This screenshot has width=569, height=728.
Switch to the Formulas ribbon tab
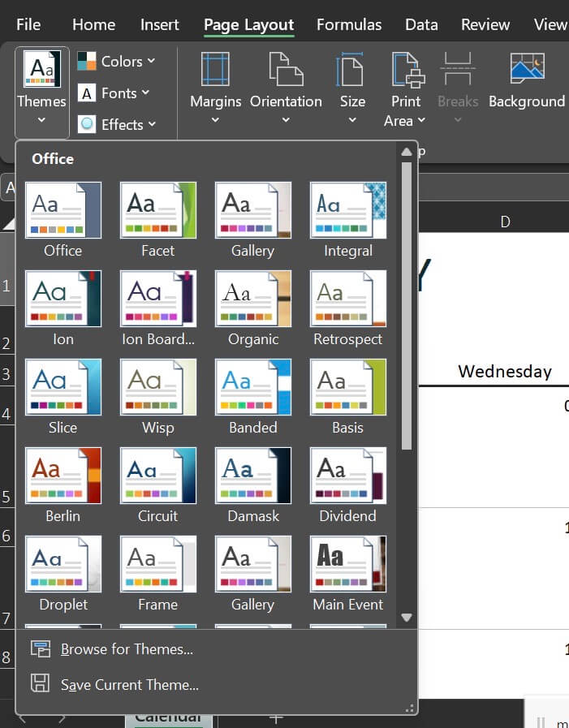pos(349,24)
